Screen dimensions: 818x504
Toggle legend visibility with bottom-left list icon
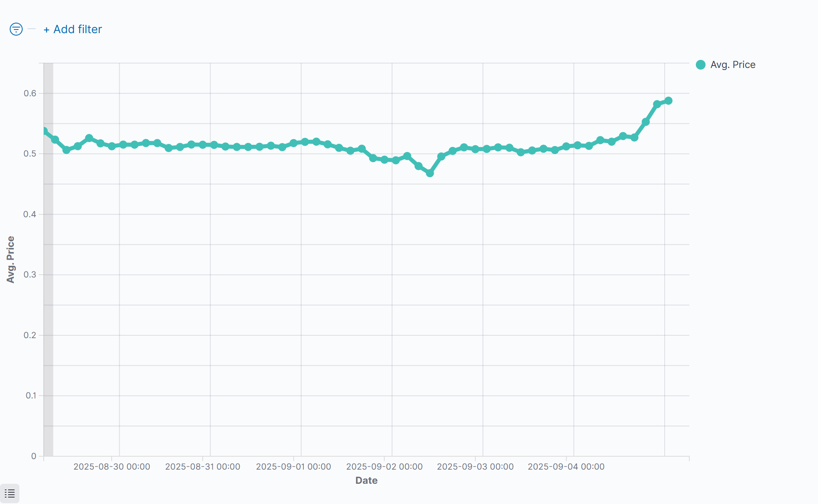[10, 493]
